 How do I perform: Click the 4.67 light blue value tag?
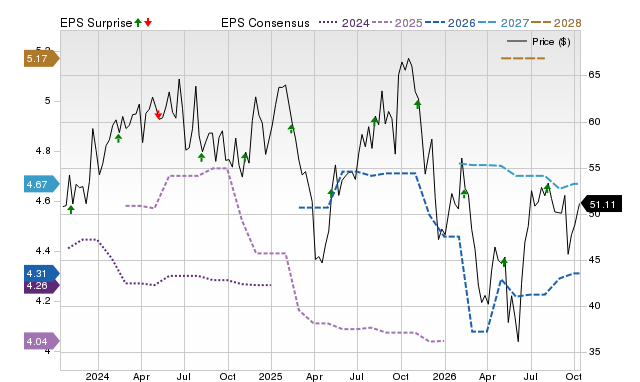coord(41,184)
